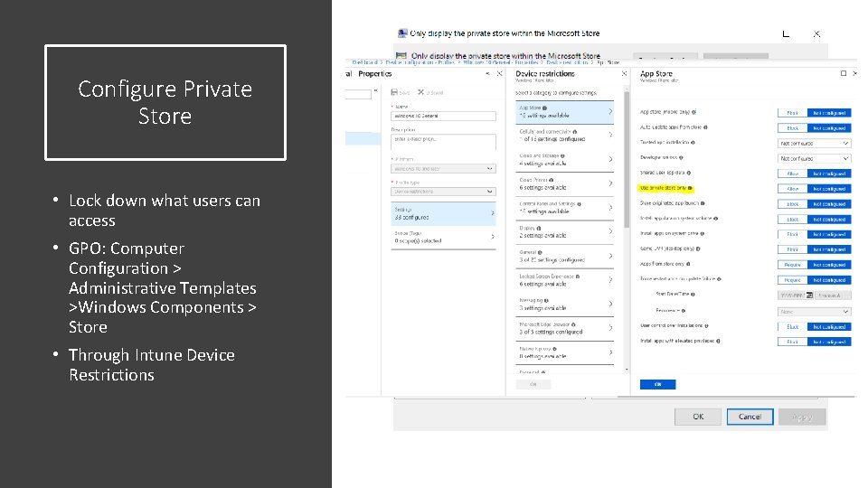868x488 pixels.
Task: Click info icon beside Display category
Action: [x=539, y=228]
